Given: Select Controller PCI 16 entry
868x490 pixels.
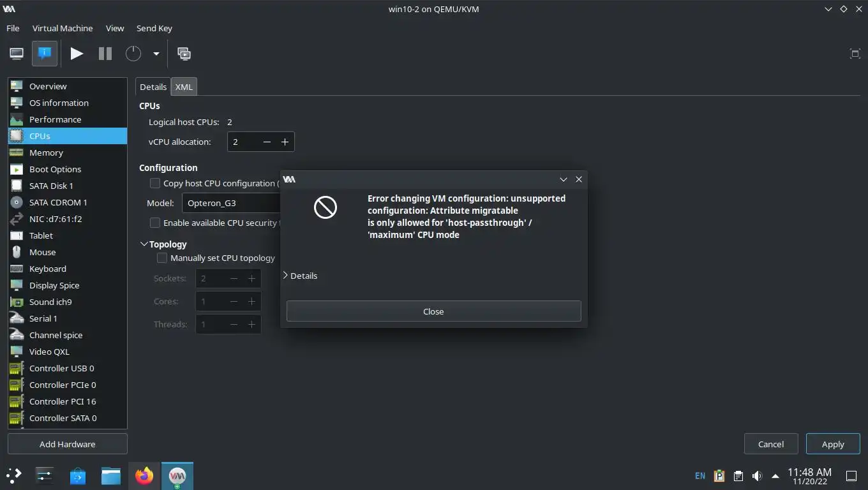Looking at the screenshot, I should pyautogui.click(x=67, y=401).
